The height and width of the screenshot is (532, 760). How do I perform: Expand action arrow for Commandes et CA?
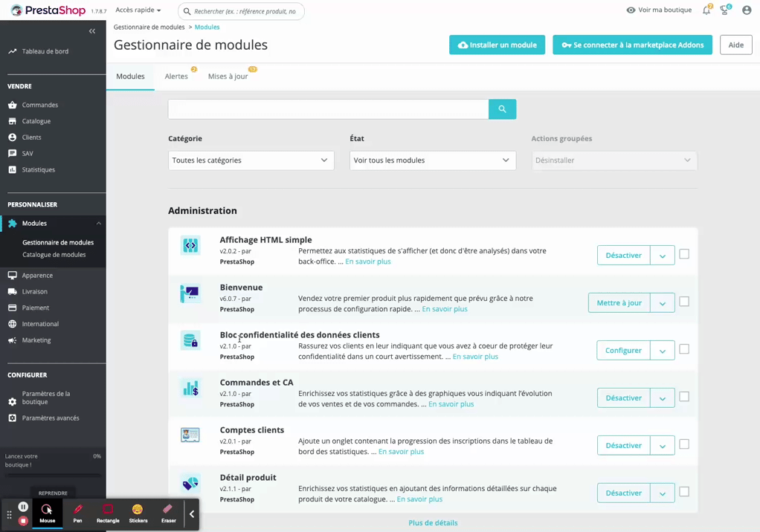pos(663,398)
